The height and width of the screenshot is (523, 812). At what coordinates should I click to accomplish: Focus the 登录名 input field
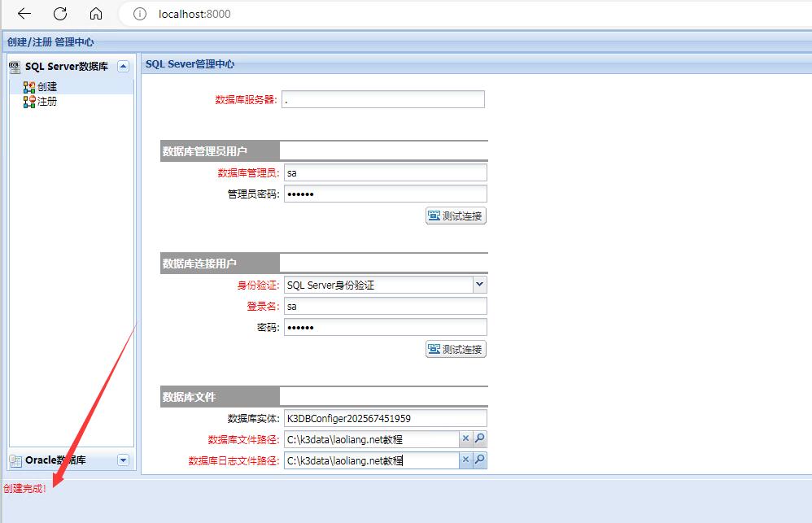click(x=386, y=306)
